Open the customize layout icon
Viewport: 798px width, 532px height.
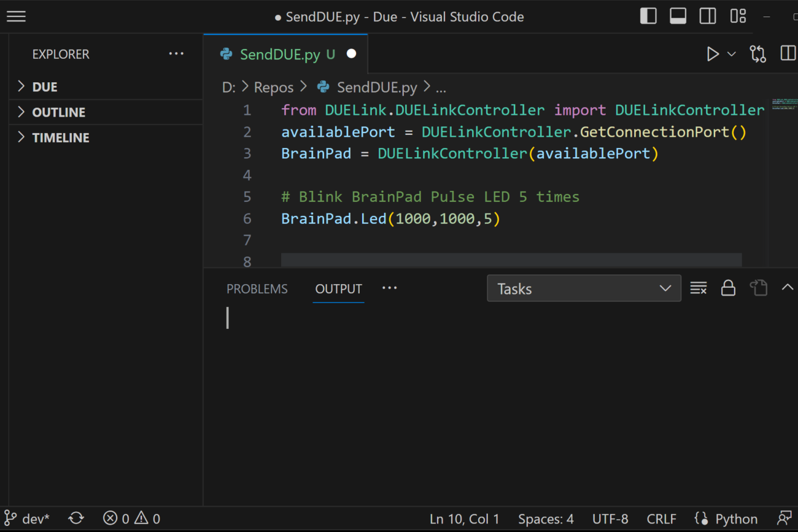[738, 17]
